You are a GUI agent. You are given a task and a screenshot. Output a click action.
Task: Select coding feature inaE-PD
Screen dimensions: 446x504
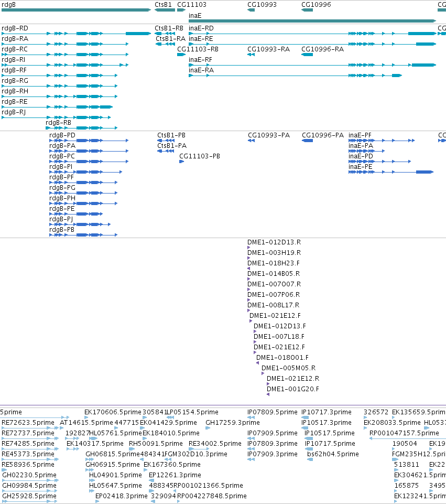(x=361, y=156)
